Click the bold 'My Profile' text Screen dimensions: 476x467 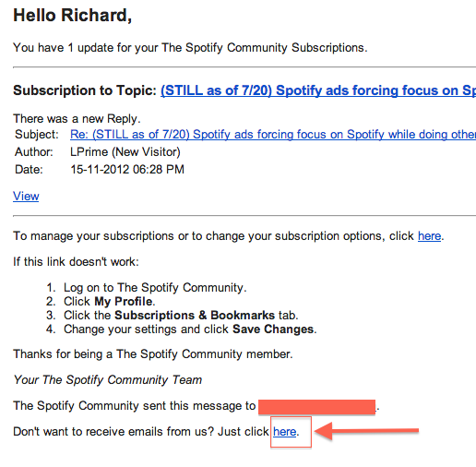tap(124, 302)
